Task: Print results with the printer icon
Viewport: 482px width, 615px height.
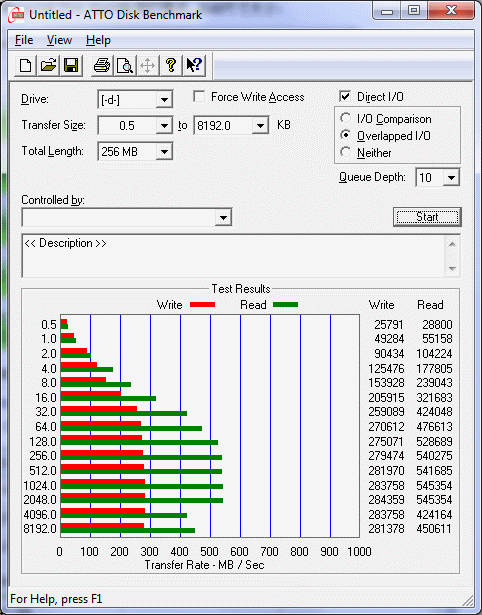Action: [x=102, y=66]
